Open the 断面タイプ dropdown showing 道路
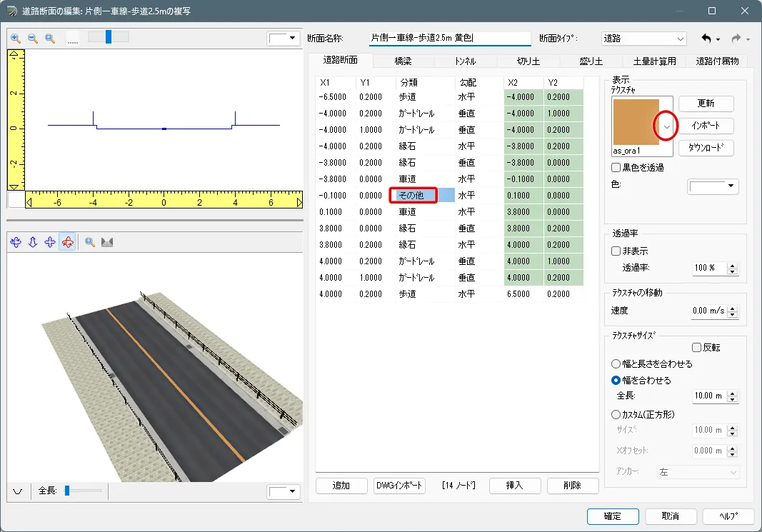 coord(644,39)
